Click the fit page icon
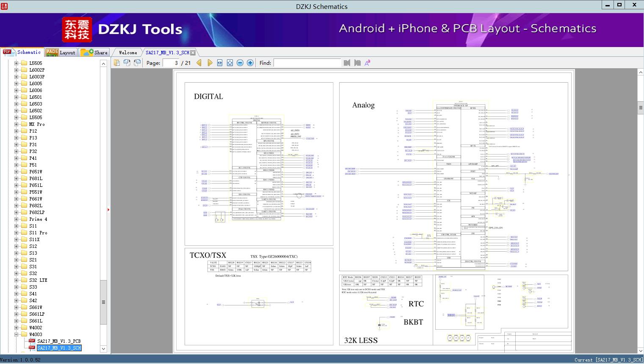644x364 pixels. [230, 63]
